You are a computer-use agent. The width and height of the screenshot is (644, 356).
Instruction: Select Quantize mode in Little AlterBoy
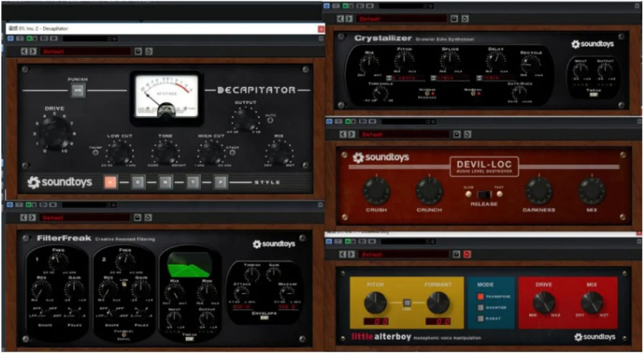tap(480, 308)
